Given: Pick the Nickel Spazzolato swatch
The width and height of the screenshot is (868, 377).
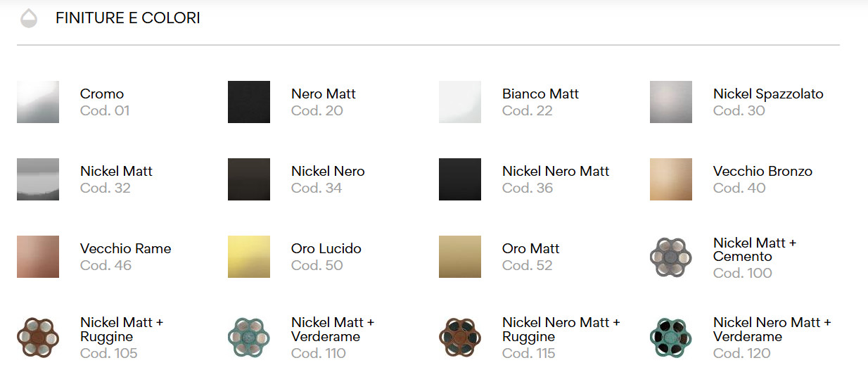Looking at the screenshot, I should coord(671,102).
